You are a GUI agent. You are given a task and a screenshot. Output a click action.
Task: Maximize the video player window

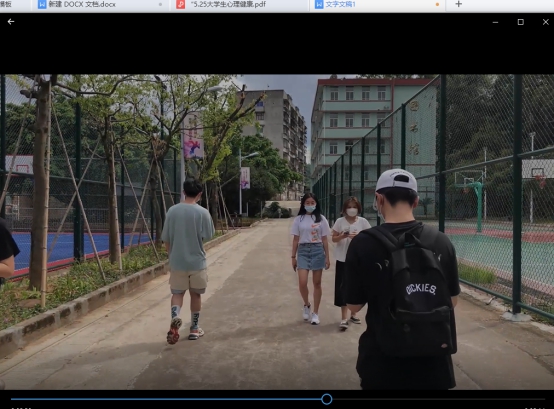point(520,22)
